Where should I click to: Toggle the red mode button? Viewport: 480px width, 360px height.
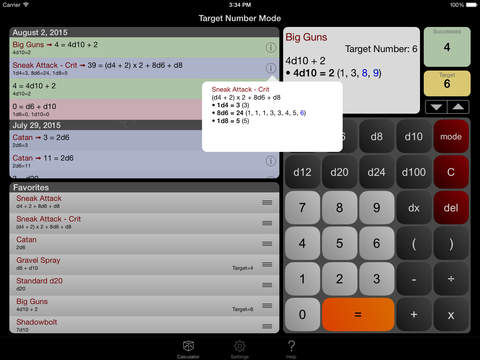[x=451, y=137]
